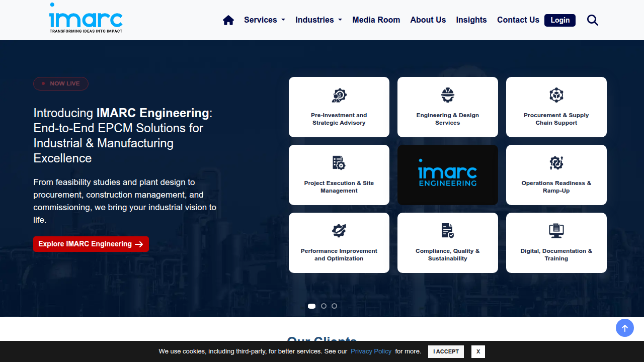Click Digital, Documentation & Training label
The height and width of the screenshot is (362, 644).
tap(556, 255)
